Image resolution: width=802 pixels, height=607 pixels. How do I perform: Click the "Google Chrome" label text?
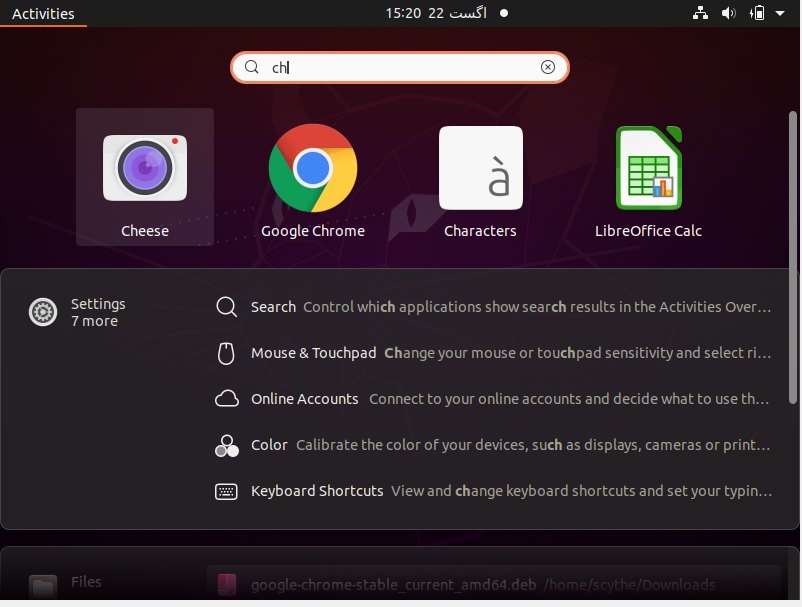point(313,231)
